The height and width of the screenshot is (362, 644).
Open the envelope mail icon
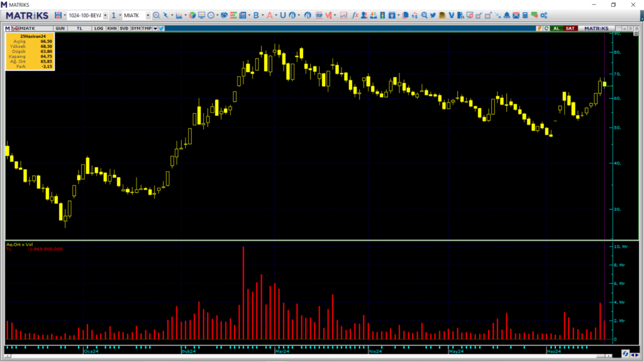coord(516,15)
